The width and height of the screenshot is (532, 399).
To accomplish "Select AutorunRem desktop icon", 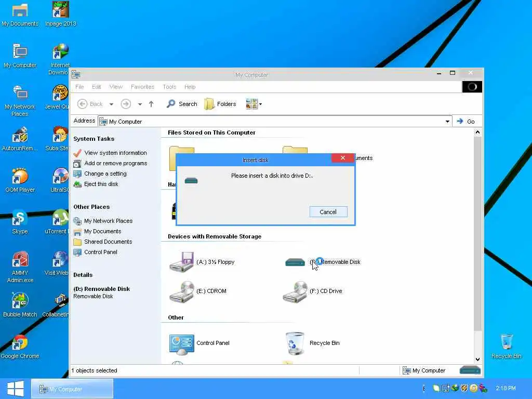I will 20,139.
